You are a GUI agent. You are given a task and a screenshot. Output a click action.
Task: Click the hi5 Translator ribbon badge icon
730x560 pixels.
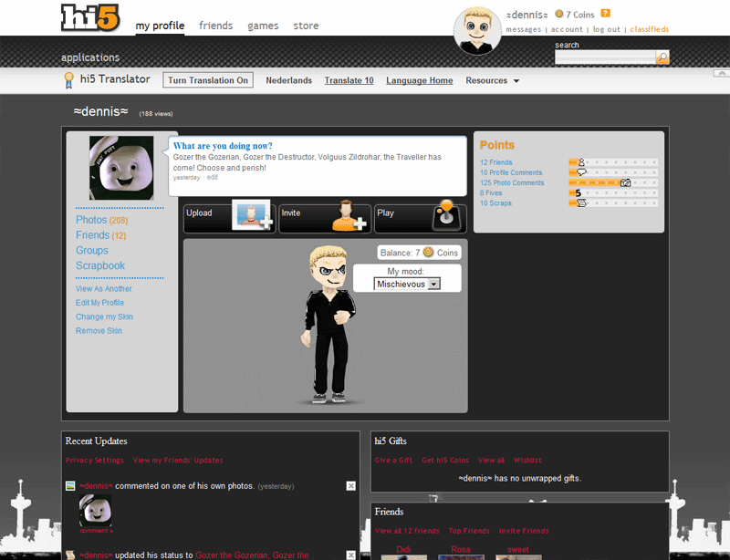pyautogui.click(x=69, y=80)
